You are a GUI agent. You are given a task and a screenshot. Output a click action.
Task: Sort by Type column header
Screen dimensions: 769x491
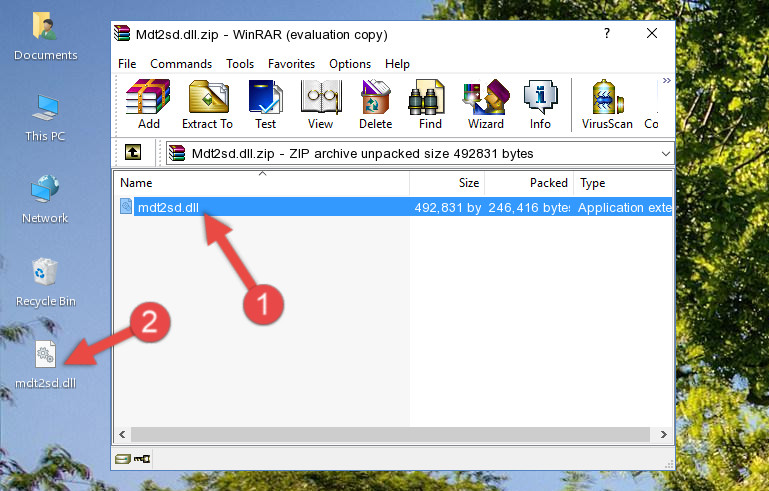click(623, 183)
